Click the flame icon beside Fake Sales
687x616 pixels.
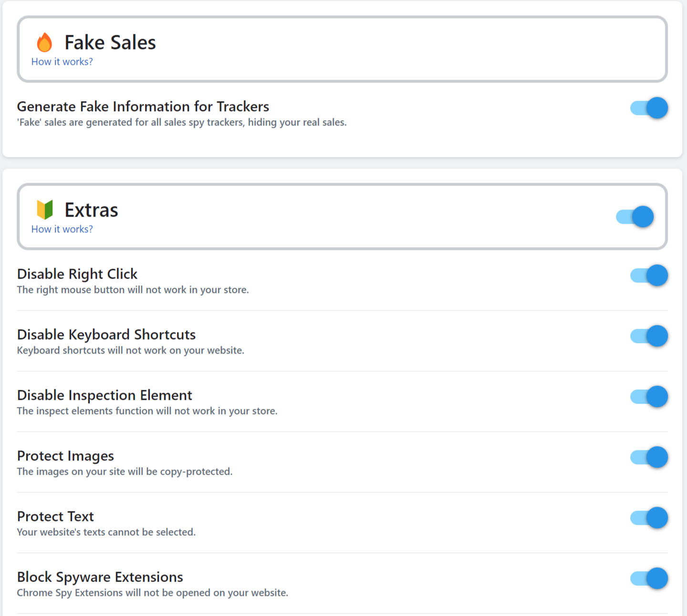point(44,42)
